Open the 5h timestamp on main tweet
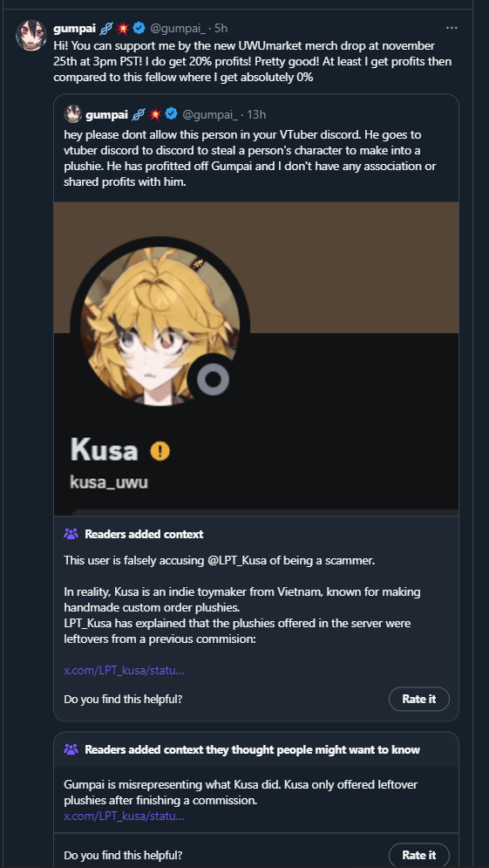Viewport: 489px width, 868px height. [x=221, y=28]
